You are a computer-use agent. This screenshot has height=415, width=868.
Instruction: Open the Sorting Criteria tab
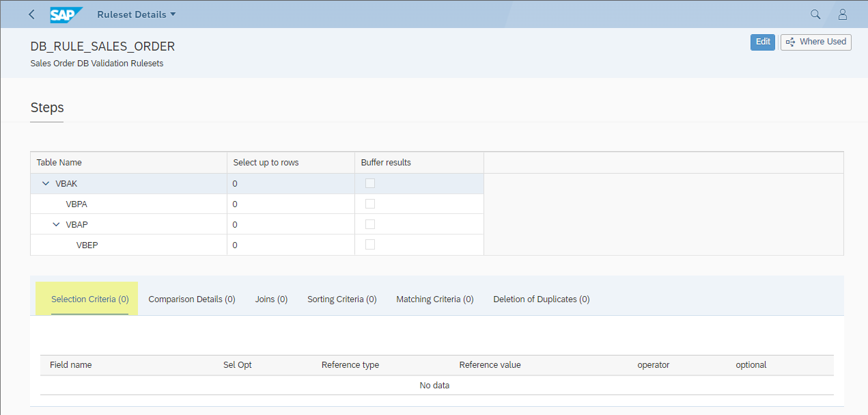tap(341, 299)
